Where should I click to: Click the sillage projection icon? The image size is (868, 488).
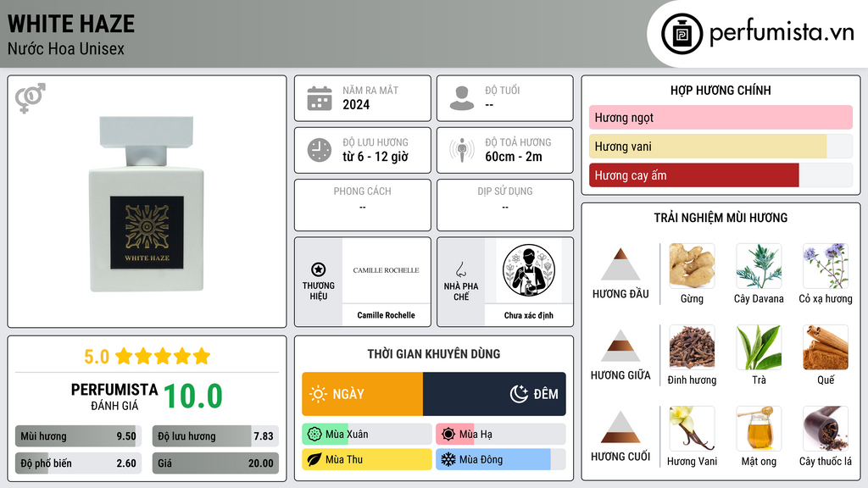[462, 150]
